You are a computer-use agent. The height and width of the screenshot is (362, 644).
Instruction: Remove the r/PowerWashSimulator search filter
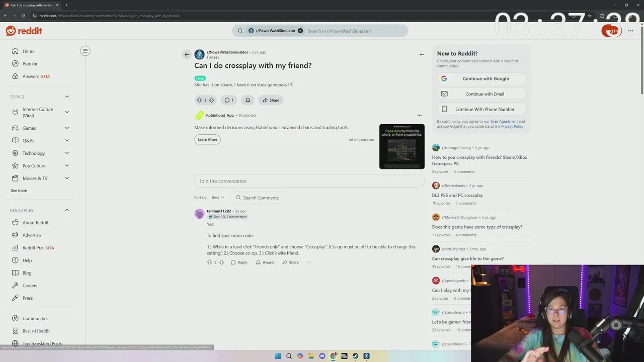300,31
